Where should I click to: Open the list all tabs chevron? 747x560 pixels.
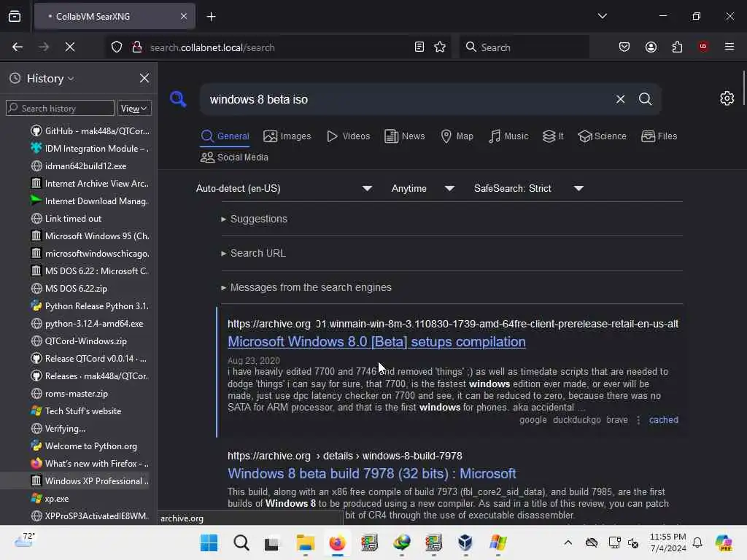pyautogui.click(x=602, y=16)
